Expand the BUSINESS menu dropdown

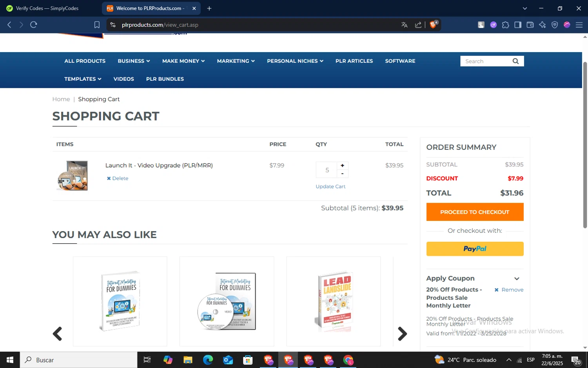134,61
